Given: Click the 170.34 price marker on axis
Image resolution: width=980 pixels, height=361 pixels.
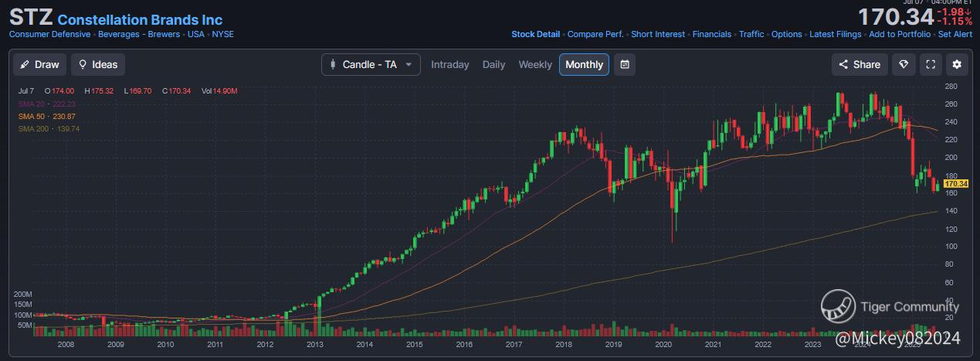Looking at the screenshot, I should [956, 184].
